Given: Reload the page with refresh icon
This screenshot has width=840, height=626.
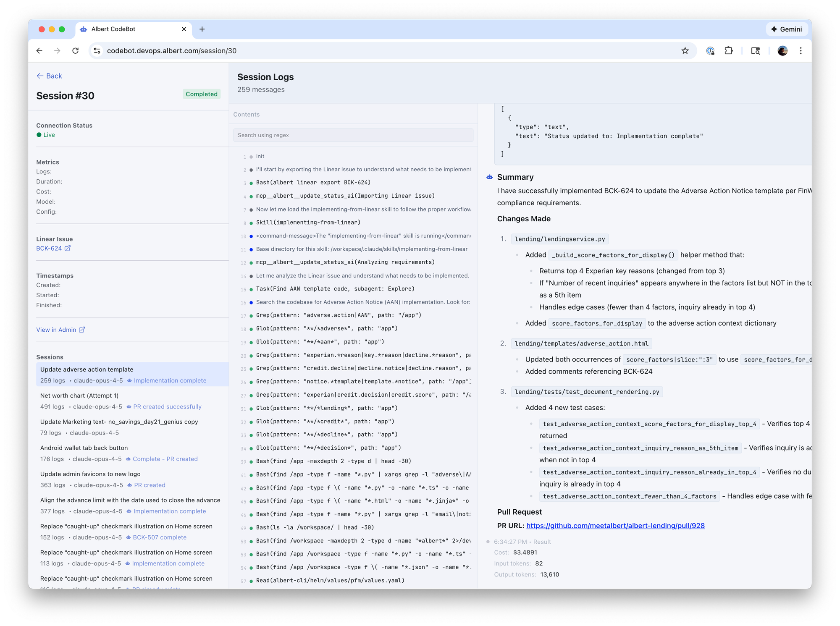Looking at the screenshot, I should pos(76,51).
